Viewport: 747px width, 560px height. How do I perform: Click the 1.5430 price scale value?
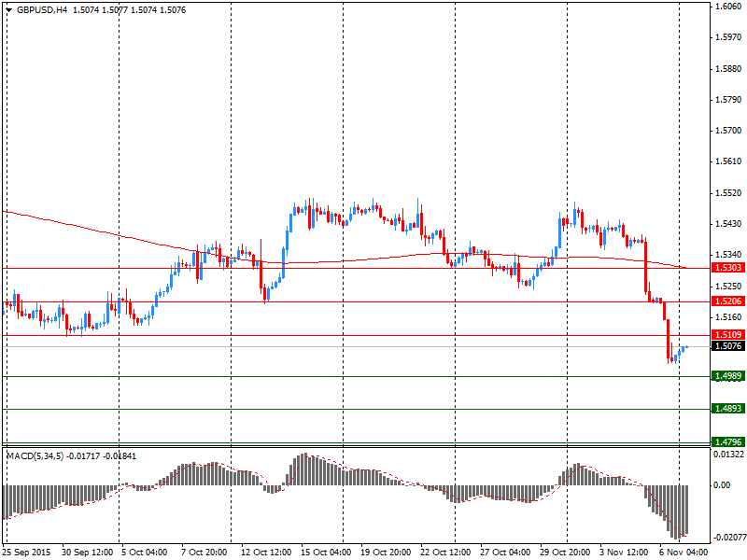(x=729, y=224)
